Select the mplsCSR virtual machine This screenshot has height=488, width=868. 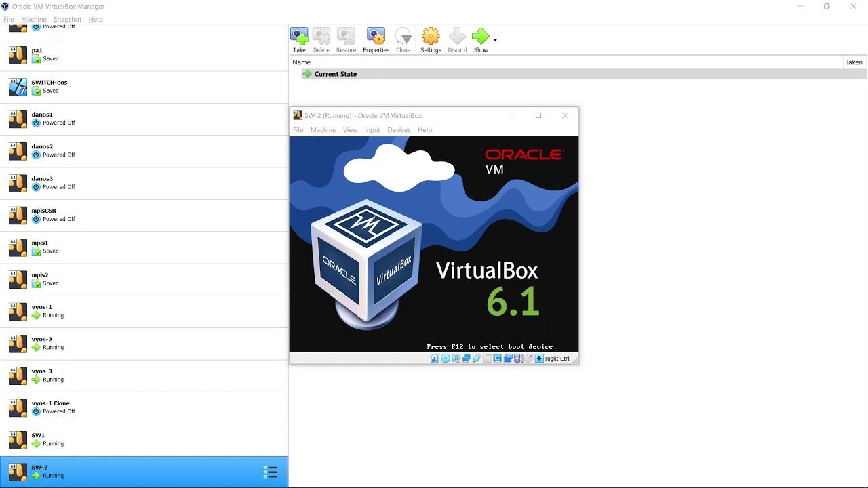pyautogui.click(x=144, y=215)
